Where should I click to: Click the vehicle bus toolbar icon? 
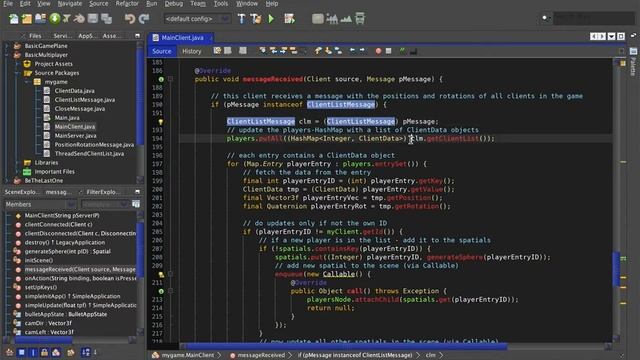pos(360,19)
